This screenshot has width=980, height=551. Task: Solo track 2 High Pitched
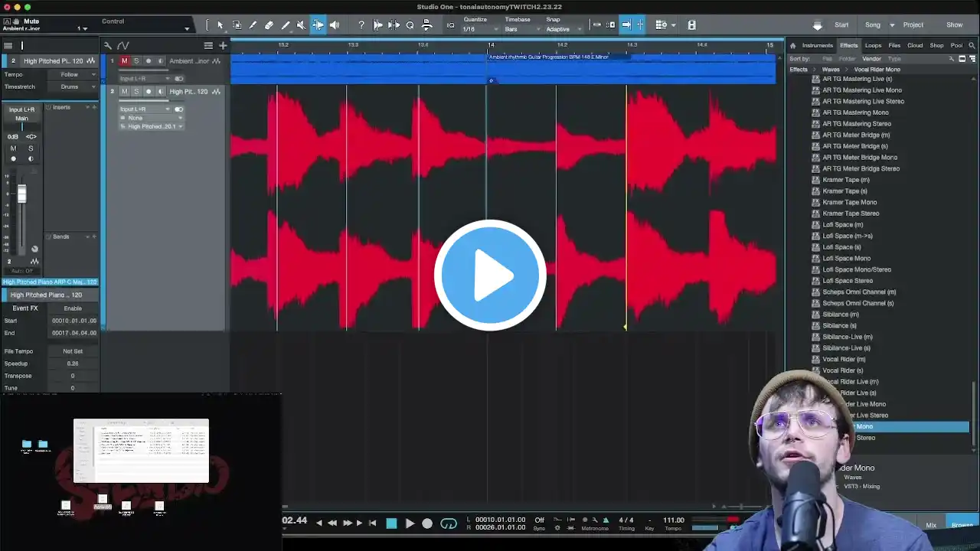click(136, 92)
